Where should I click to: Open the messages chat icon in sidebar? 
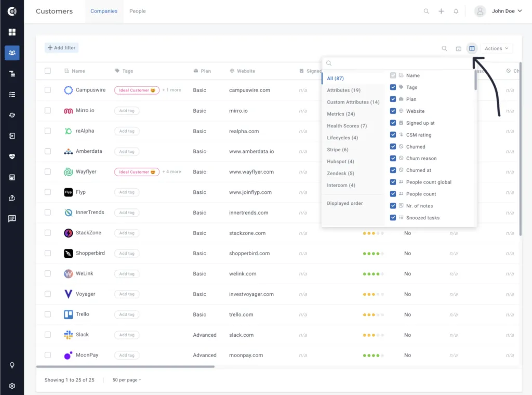pyautogui.click(x=12, y=218)
